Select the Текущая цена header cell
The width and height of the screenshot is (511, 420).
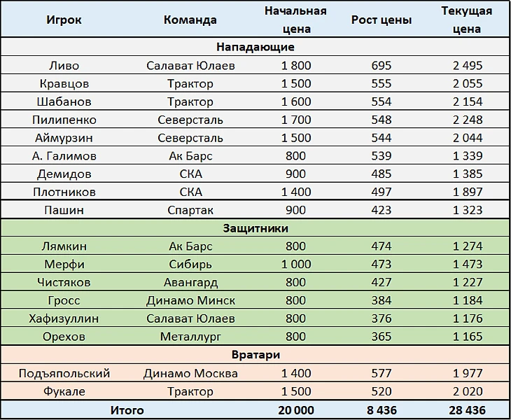(x=467, y=20)
